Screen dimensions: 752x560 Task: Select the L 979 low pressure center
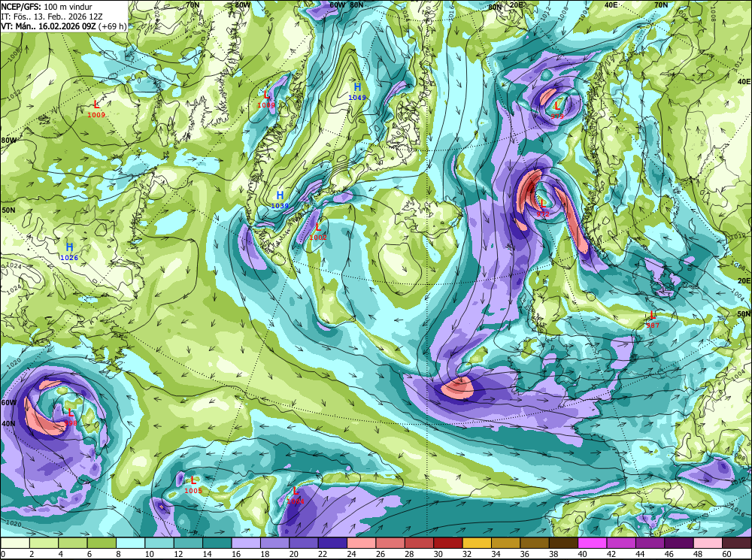coord(556,110)
